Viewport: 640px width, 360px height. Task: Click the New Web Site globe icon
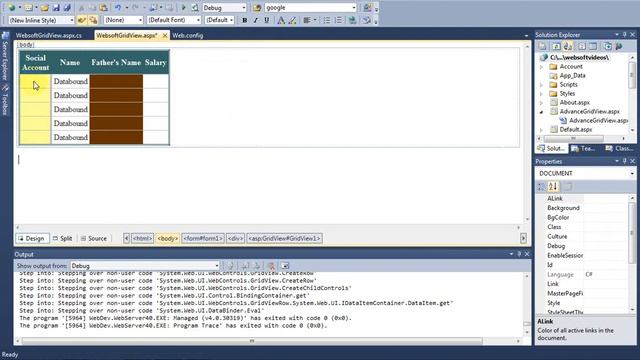click(11, 8)
